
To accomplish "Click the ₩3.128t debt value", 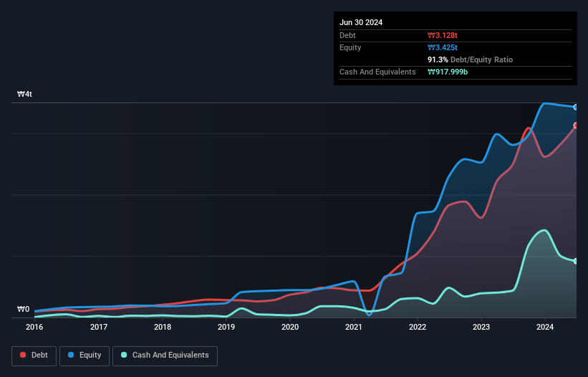I will tap(443, 35).
